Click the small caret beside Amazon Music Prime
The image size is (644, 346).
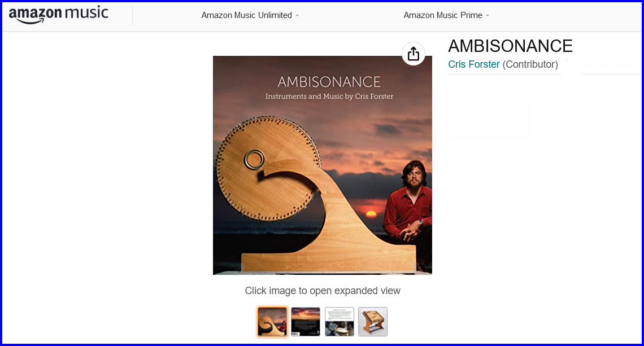pyautogui.click(x=488, y=16)
